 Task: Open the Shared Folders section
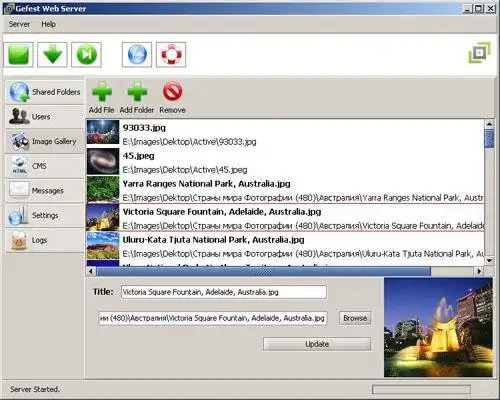[x=45, y=92]
